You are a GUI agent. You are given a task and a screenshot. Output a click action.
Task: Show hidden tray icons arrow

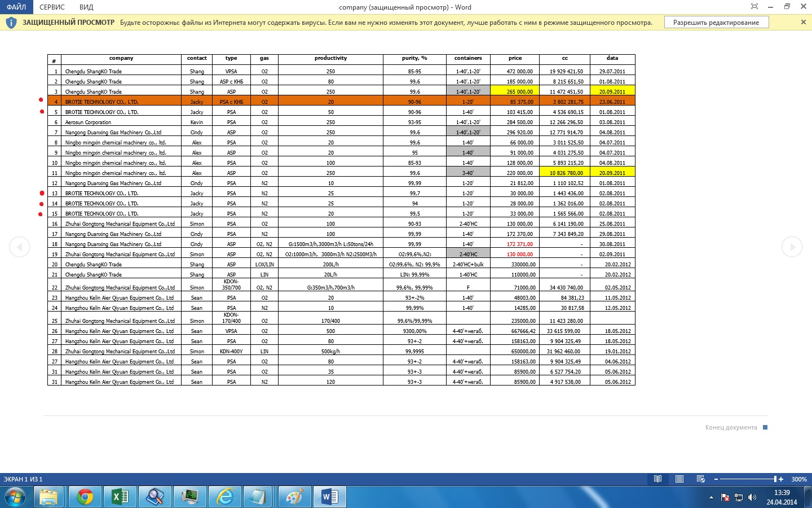coord(711,497)
